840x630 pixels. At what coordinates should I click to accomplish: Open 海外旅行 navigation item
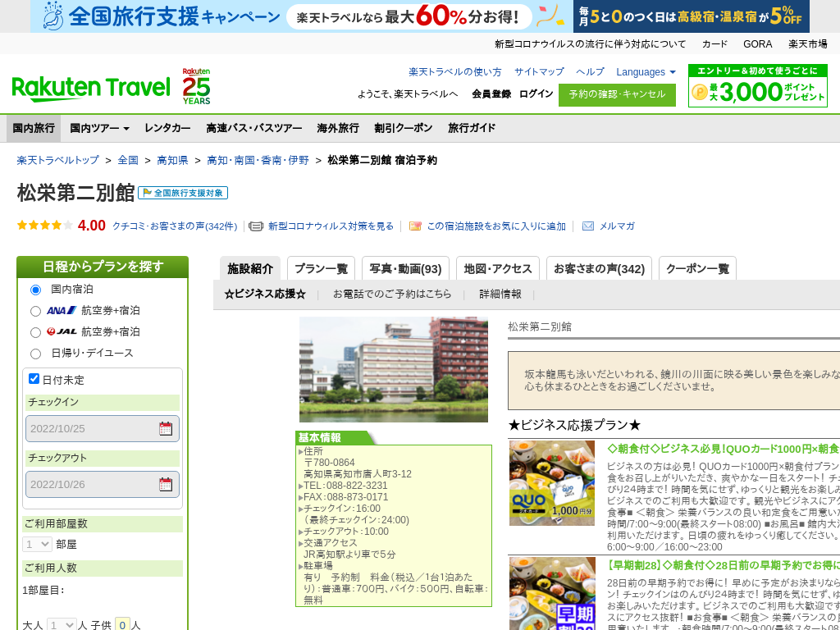[338, 128]
